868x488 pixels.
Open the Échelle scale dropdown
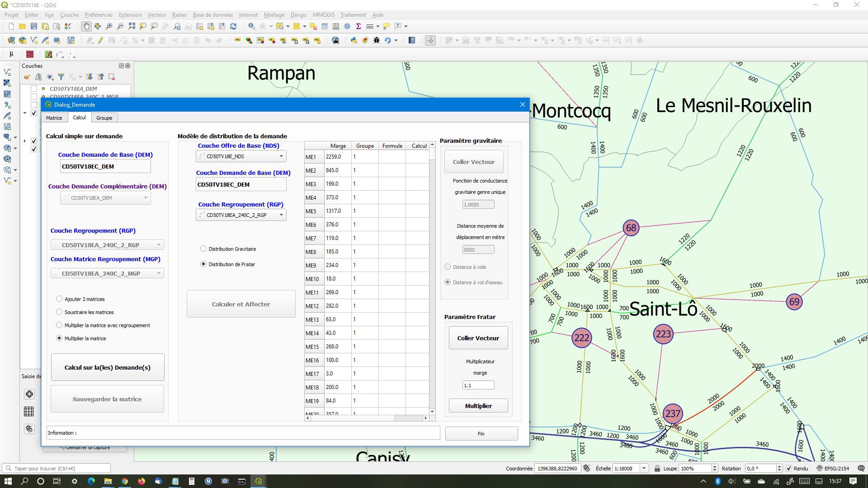point(644,469)
